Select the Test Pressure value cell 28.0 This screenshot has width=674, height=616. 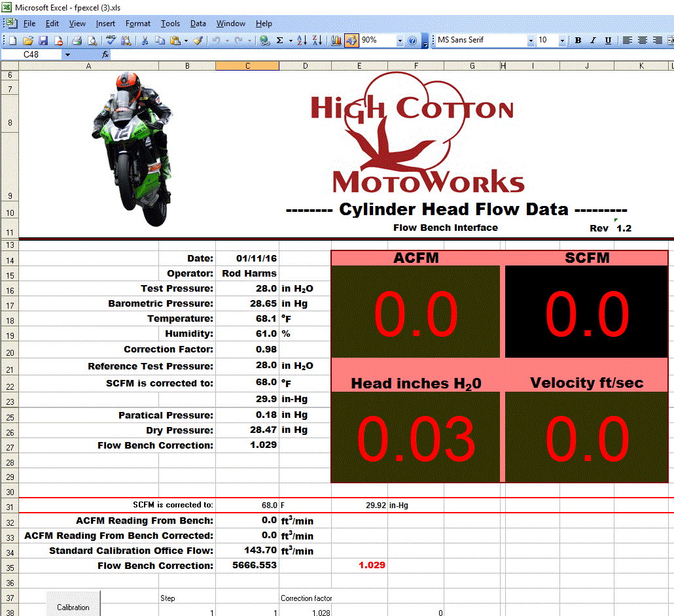pos(247,288)
